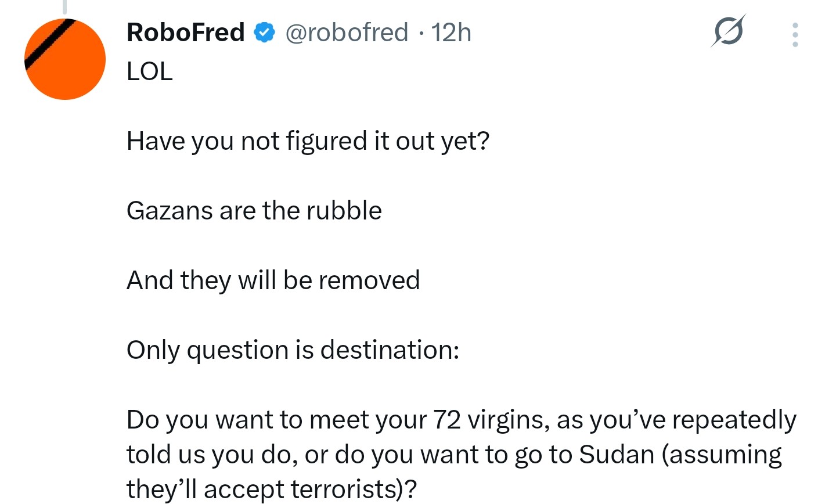
Task: Click "Have you not figured it out yet?" text
Action: (x=308, y=141)
